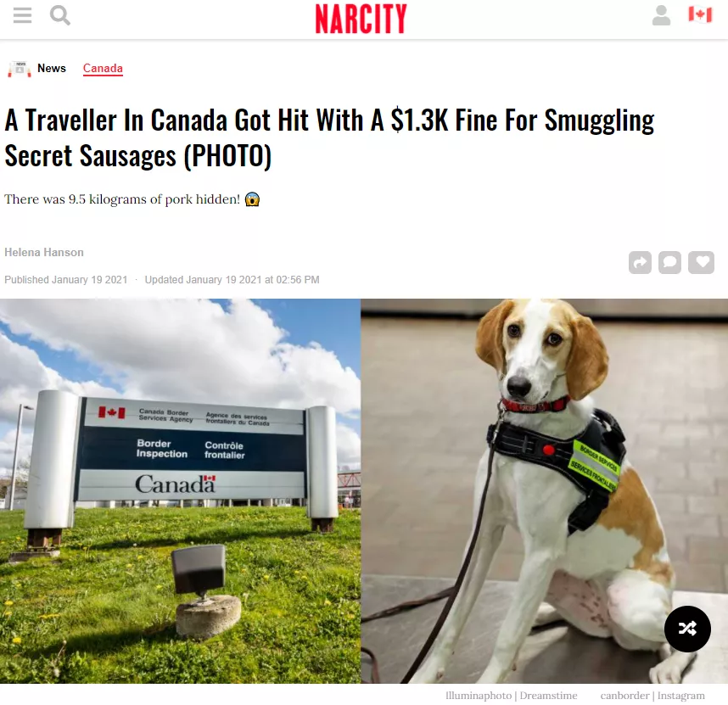Click the search magnifier icon
Image resolution: width=728 pixels, height=705 pixels.
tap(60, 15)
